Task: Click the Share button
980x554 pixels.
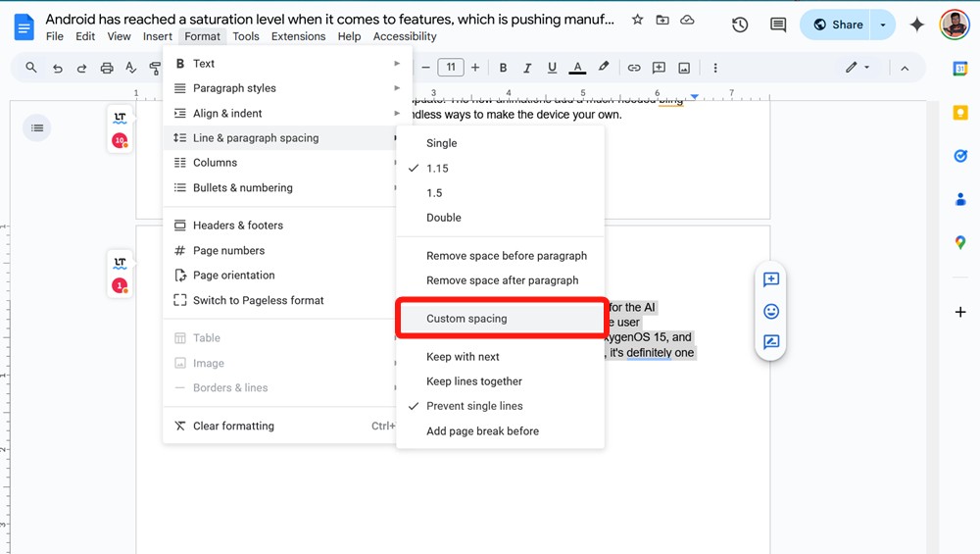Action: click(838, 25)
